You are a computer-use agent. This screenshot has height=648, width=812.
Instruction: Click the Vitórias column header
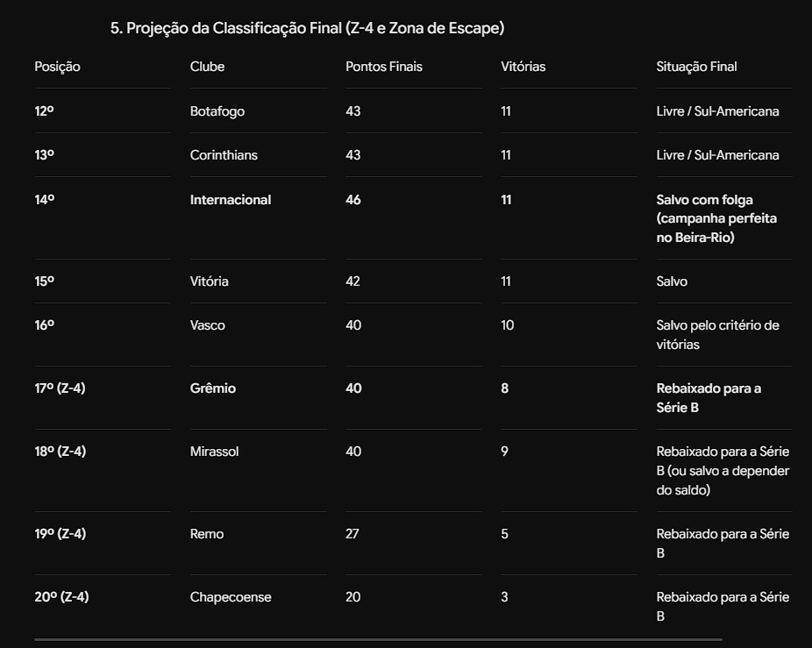(x=523, y=67)
